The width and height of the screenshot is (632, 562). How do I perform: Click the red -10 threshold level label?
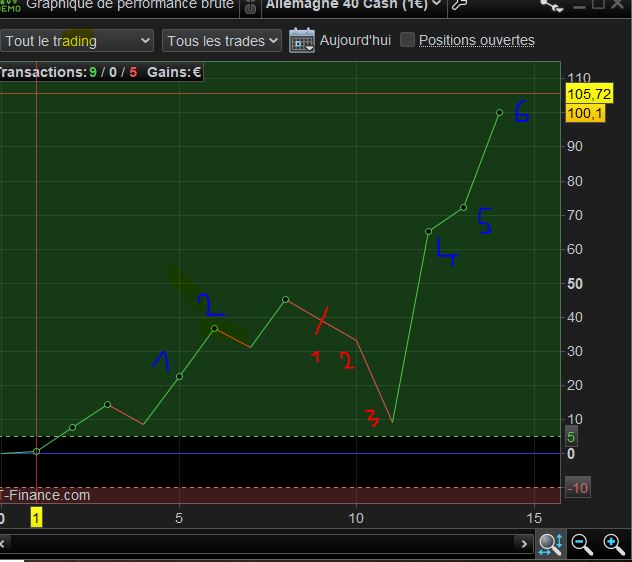pyautogui.click(x=578, y=488)
